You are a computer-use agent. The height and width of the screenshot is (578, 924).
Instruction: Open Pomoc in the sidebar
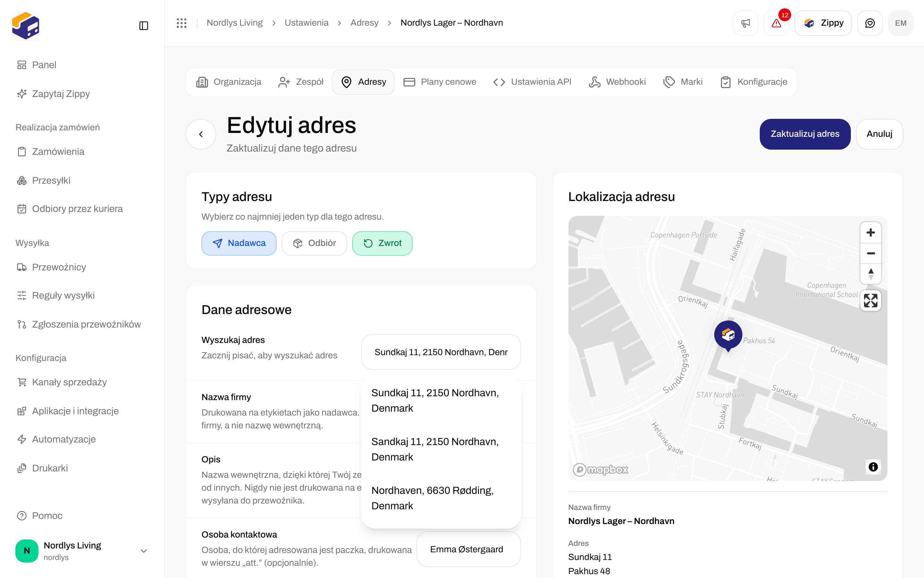tap(82, 516)
